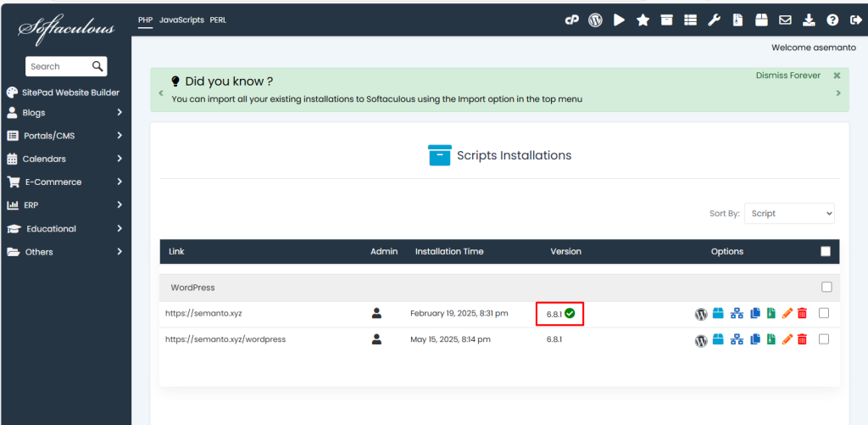
Task: Click the orange pencil edit icon for semanto.xyz
Action: click(x=787, y=314)
